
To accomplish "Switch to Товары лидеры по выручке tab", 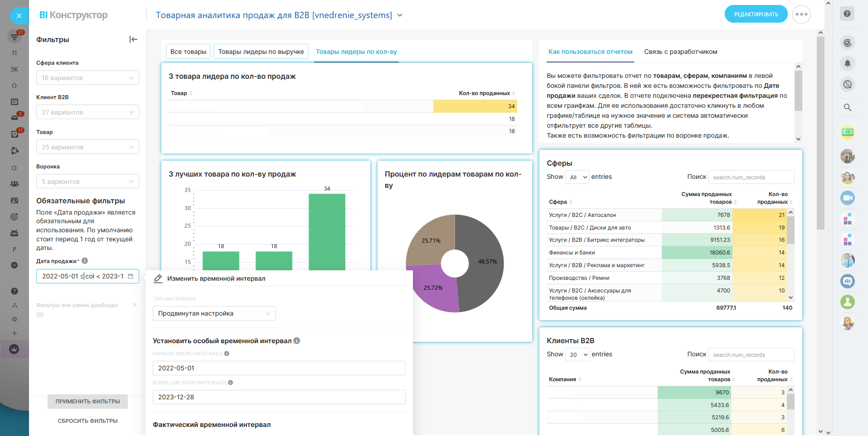I will (261, 52).
